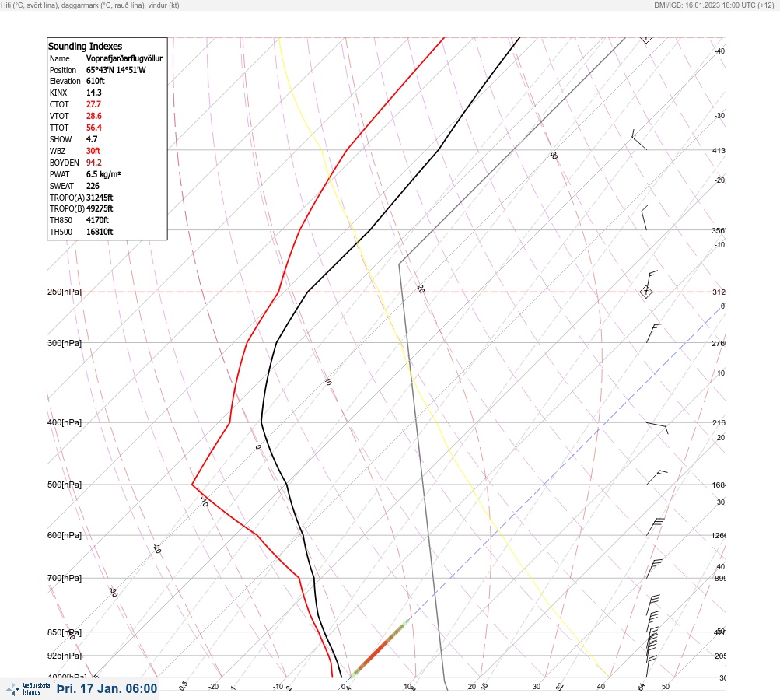
Task: Click the red TTOT value 56.4
Action: tap(94, 128)
